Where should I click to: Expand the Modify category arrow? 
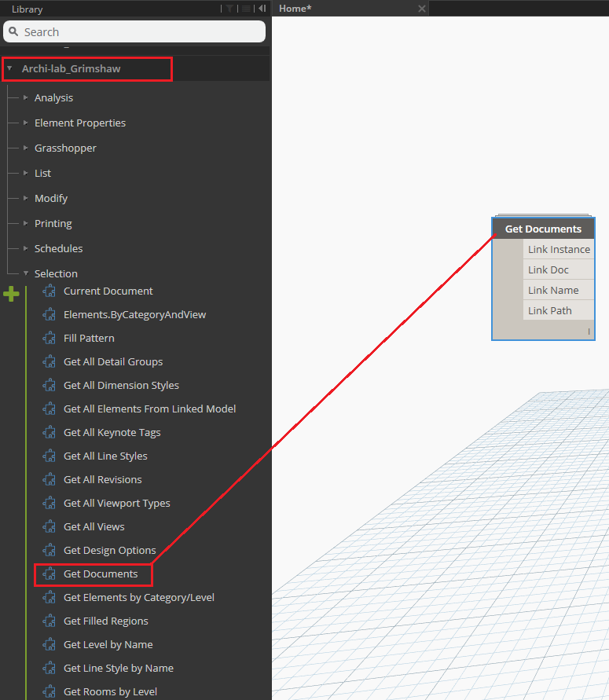25,198
